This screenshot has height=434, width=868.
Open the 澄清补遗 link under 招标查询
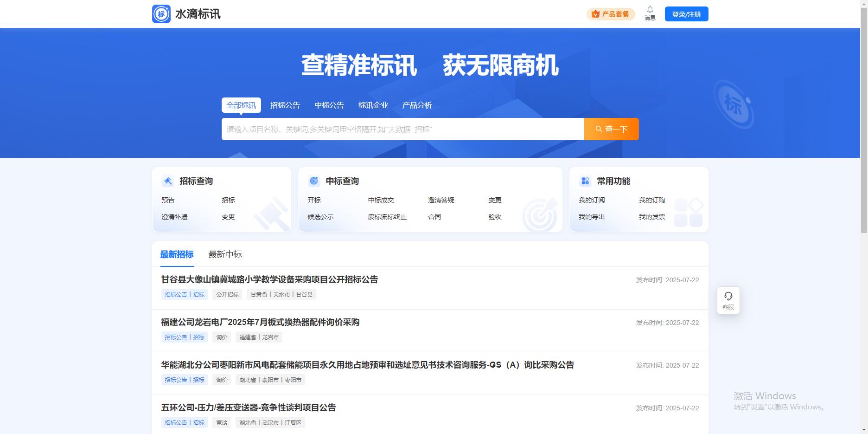pyautogui.click(x=174, y=217)
